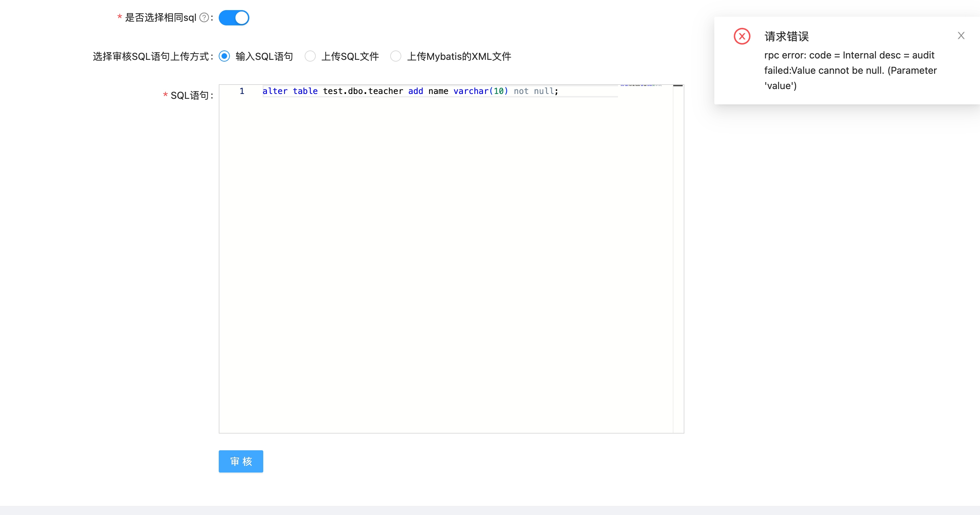The image size is (980, 515).
Task: Click the help icon beside 是否选择相同sql
Action: pyautogui.click(x=204, y=17)
